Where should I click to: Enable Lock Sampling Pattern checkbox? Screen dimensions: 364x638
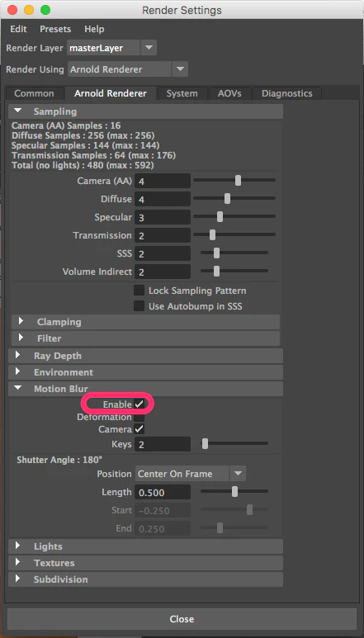(139, 291)
